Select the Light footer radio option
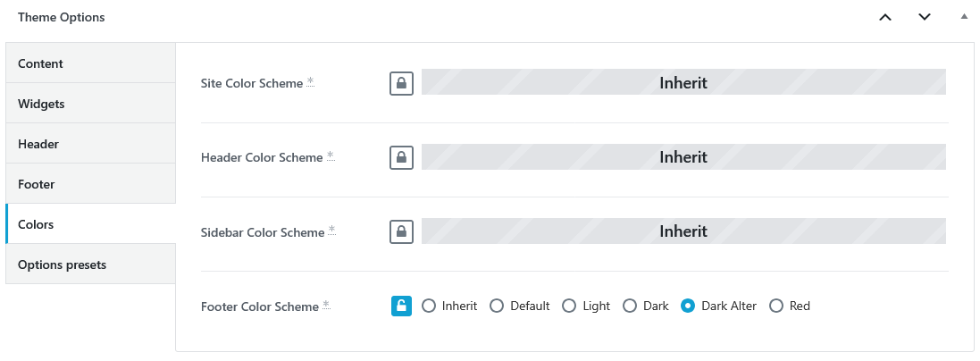The height and width of the screenshot is (361, 980). 569,306
